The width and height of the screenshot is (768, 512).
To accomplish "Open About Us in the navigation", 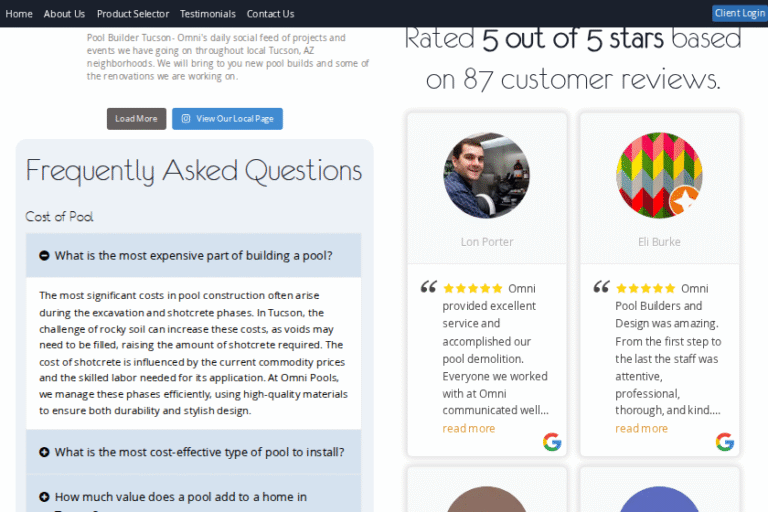I will pyautogui.click(x=64, y=14).
